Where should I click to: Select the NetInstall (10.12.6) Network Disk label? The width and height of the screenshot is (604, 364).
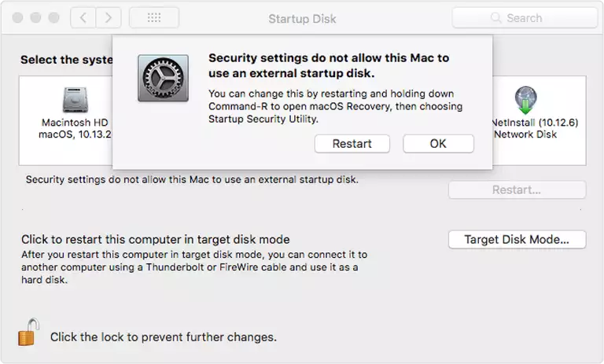525,128
